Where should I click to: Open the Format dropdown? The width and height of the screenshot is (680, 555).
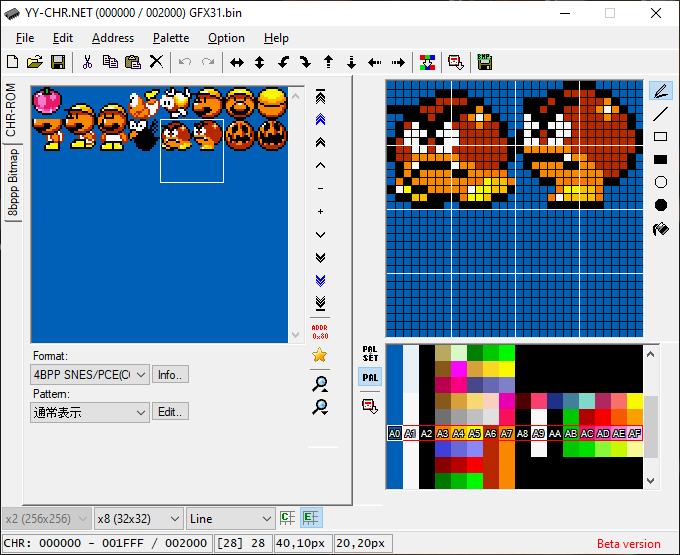tap(90, 375)
